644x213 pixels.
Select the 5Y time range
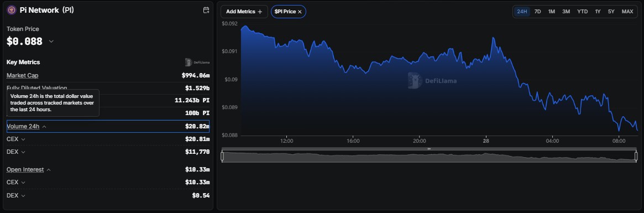pos(611,12)
